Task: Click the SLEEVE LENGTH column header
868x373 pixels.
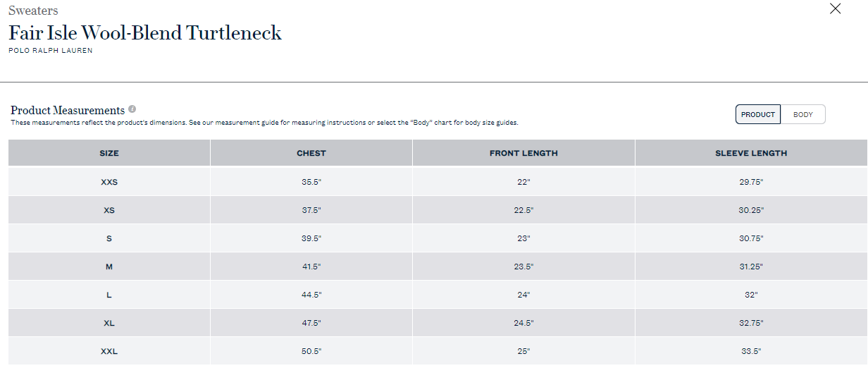Action: coord(751,153)
